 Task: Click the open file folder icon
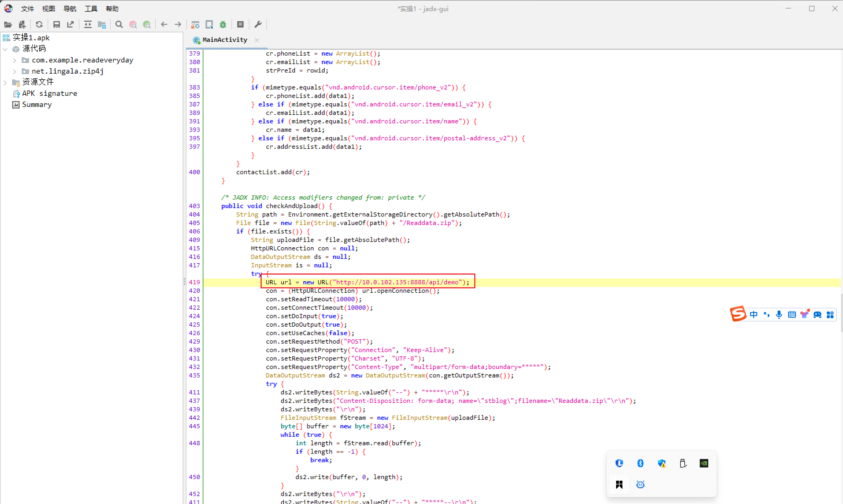click(8, 24)
